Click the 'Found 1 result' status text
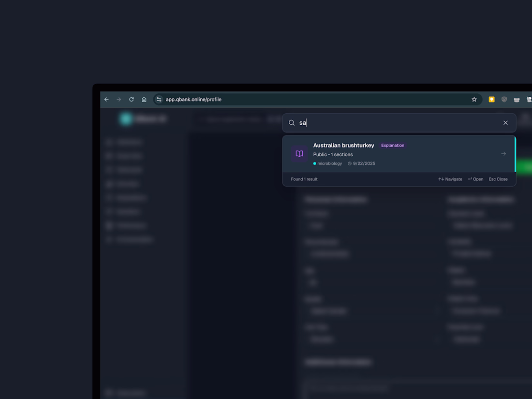The image size is (532, 399). (304, 179)
